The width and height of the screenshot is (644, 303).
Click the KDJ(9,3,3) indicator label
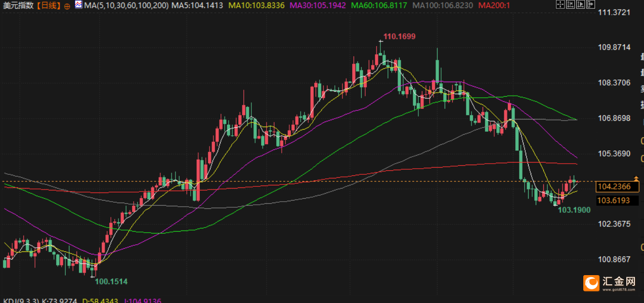[x=20, y=300]
